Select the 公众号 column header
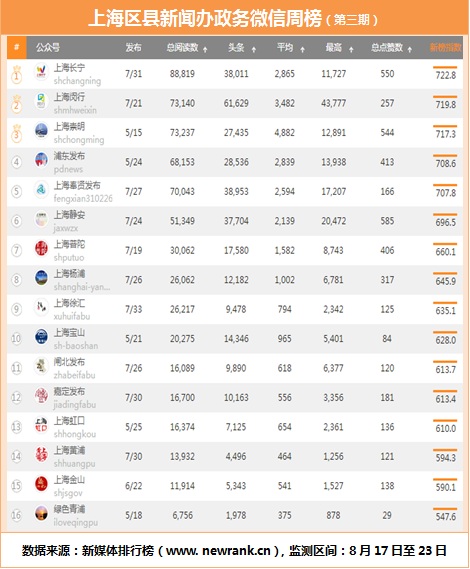 (48, 48)
